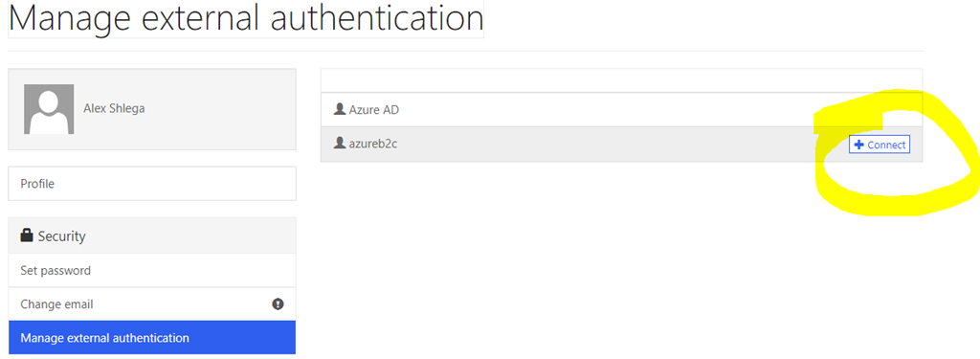Click the user icon beside azureb2c
Image resolution: width=980 pixels, height=359 pixels.
pos(340,144)
